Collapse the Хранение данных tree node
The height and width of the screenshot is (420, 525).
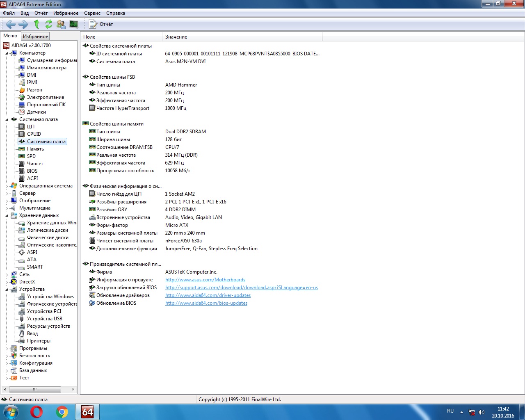tap(7, 216)
